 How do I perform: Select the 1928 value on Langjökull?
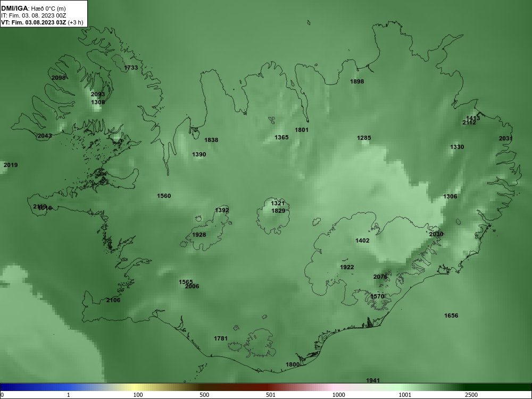click(x=199, y=235)
